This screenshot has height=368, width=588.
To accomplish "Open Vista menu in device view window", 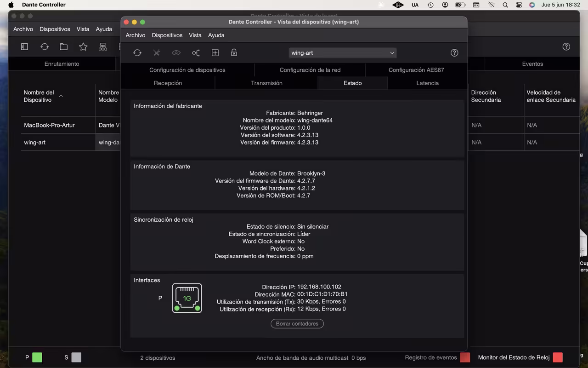I will [195, 35].
